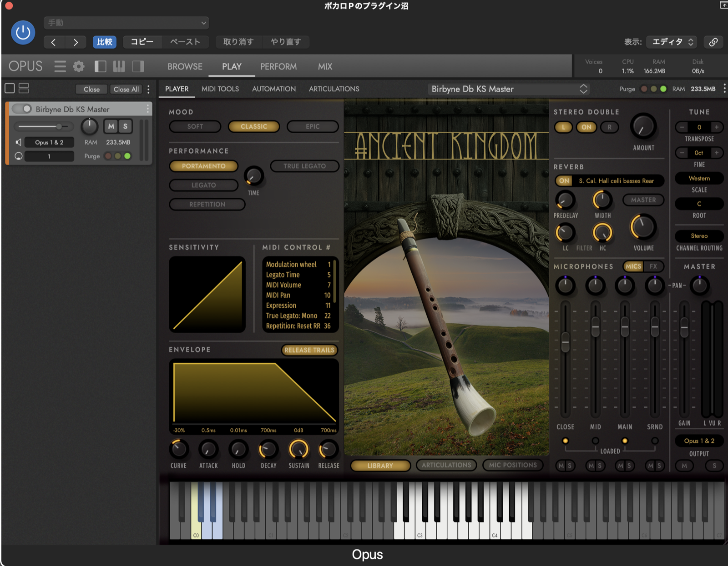The width and height of the screenshot is (728, 566).
Task: Enable TRUE LEGATO performance mode
Action: [x=305, y=166]
